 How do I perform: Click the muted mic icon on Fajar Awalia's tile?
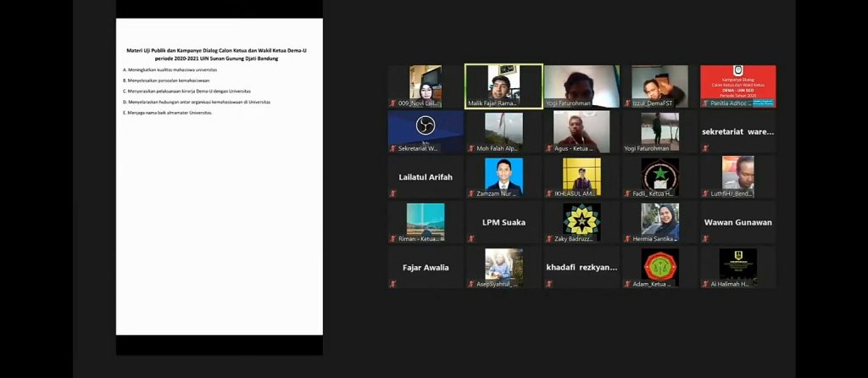392,284
